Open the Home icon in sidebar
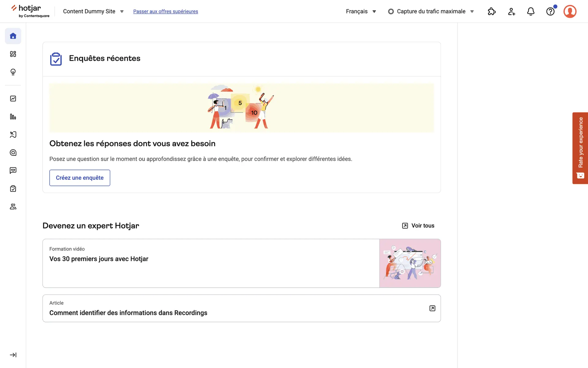 tap(13, 36)
